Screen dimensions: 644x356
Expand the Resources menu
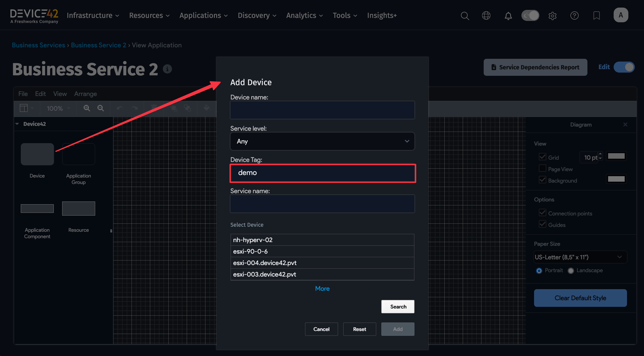click(149, 15)
